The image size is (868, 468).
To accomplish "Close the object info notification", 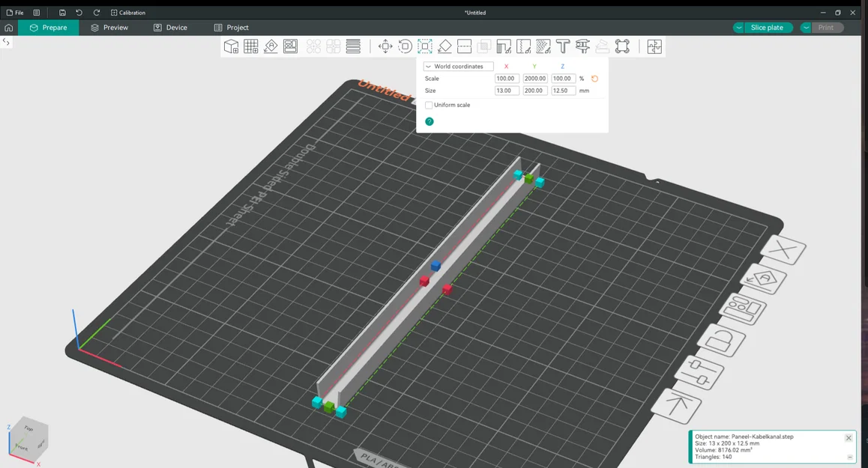I will (849, 437).
